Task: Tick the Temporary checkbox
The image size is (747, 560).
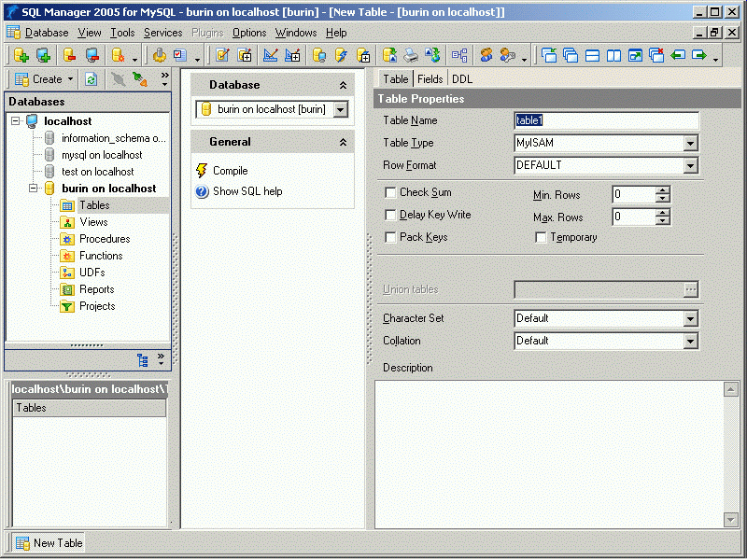Action: pos(541,237)
